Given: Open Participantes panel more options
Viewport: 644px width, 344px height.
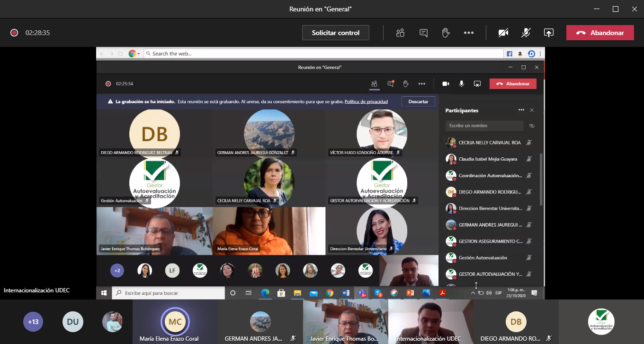Looking at the screenshot, I should (521, 110).
